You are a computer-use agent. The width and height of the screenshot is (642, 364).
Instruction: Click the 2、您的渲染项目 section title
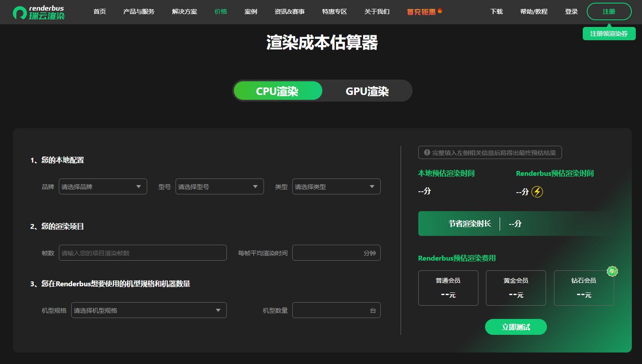(x=57, y=226)
